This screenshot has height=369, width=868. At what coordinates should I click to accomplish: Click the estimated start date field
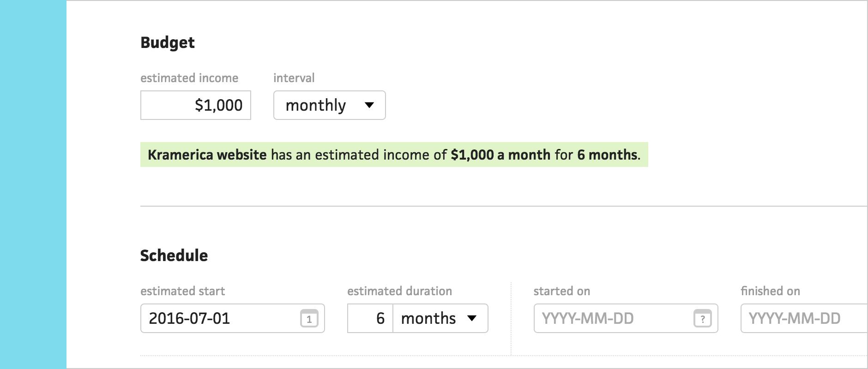222,318
